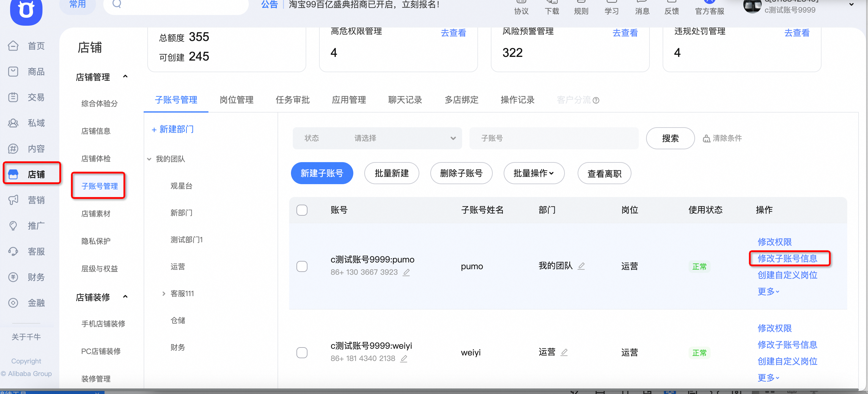This screenshot has width=868, height=394.
Task: Click 修改子账号信息 link for pumo
Action: pos(787,258)
